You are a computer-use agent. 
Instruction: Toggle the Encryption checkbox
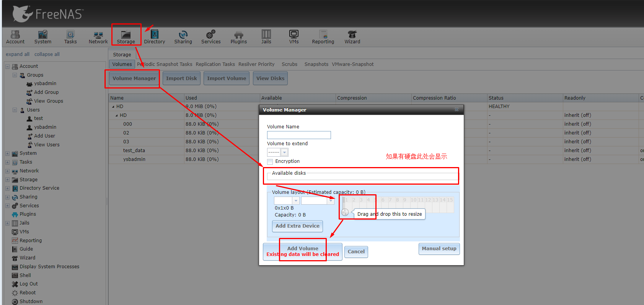point(270,162)
